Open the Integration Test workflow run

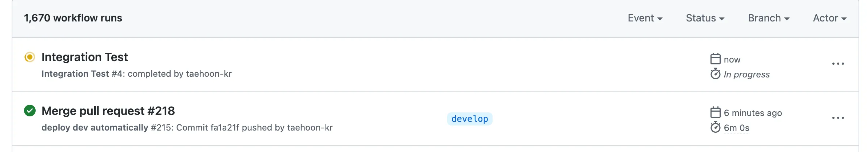[84, 57]
